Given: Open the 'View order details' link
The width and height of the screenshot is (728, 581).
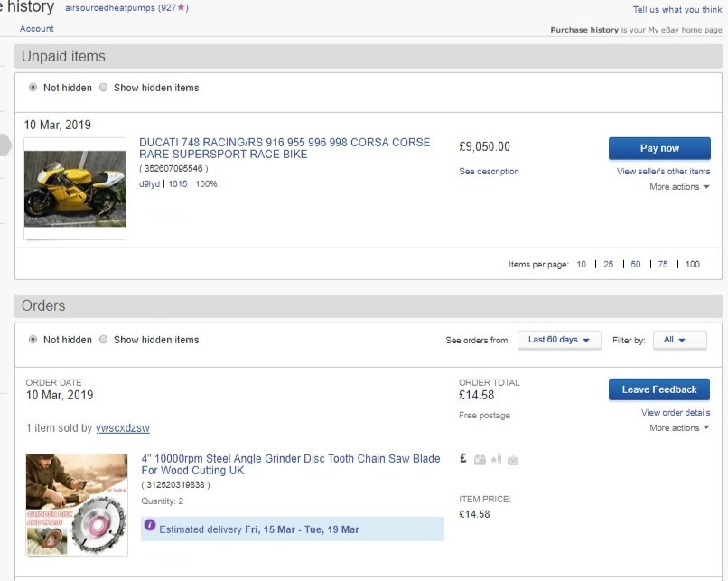Looking at the screenshot, I should (x=676, y=413).
